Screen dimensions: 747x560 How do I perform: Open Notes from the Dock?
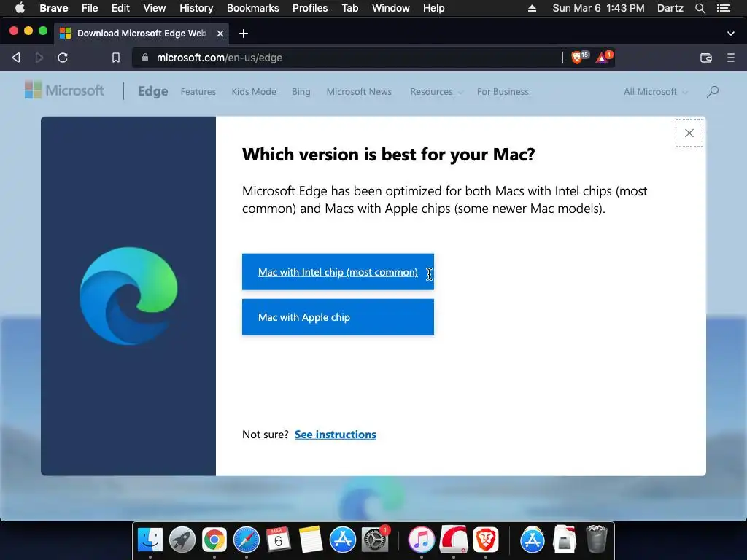tap(311, 540)
